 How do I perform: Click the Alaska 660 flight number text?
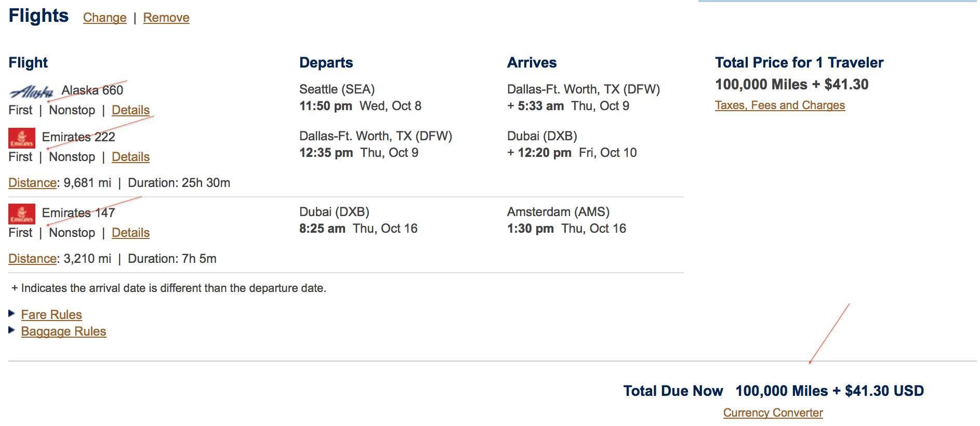click(92, 90)
